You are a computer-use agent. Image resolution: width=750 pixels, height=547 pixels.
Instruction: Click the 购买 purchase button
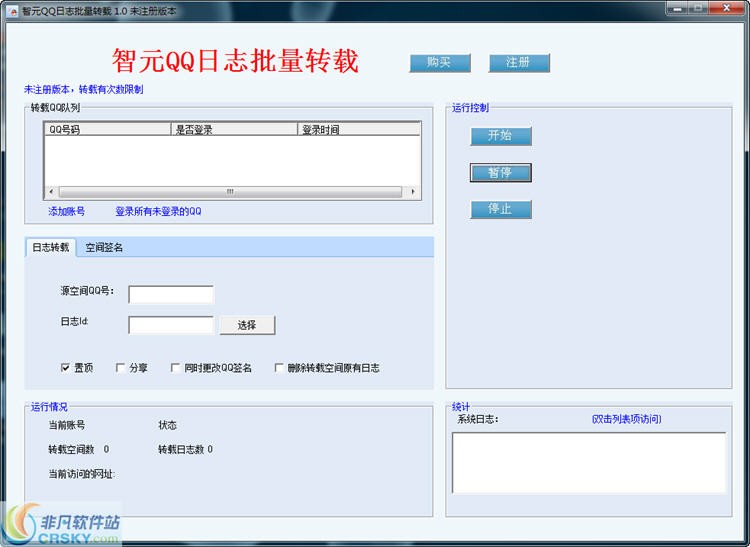pyautogui.click(x=440, y=63)
